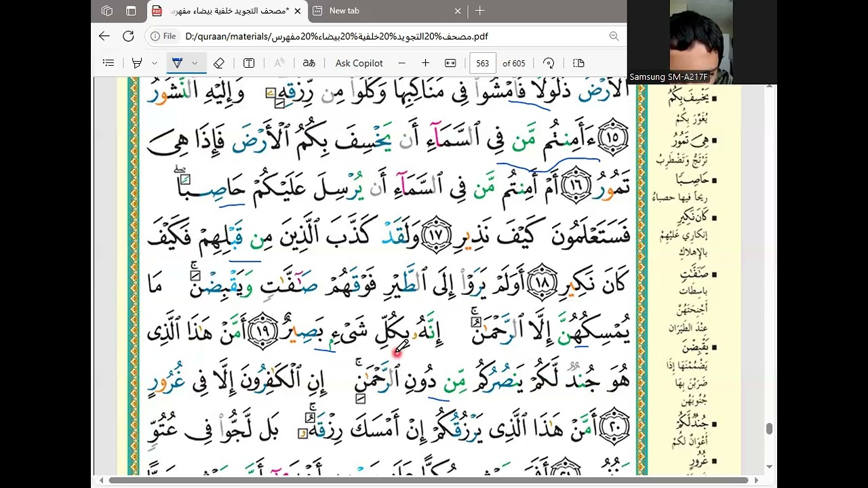Screen dimensions: 868x488
Task: Select the Draw pen tool
Action: tap(177, 63)
